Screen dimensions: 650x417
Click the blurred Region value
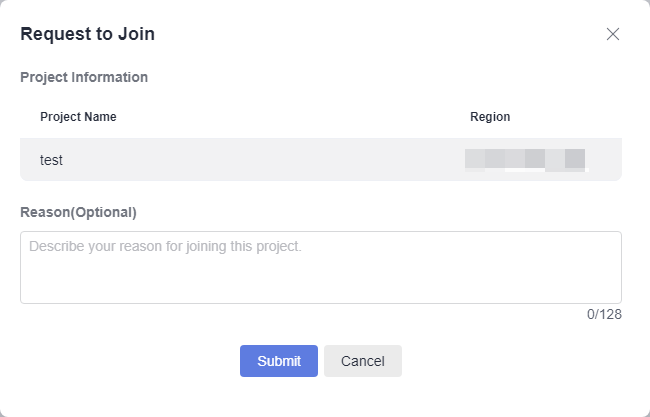(526, 160)
